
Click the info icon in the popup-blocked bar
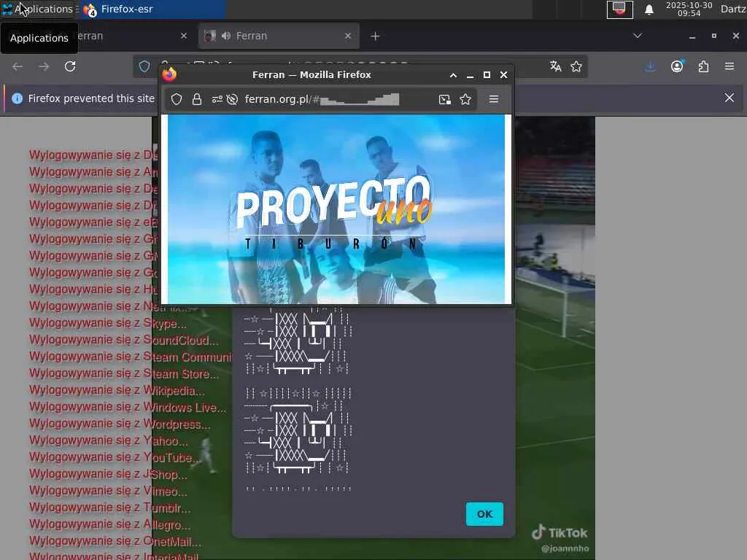[x=18, y=98]
